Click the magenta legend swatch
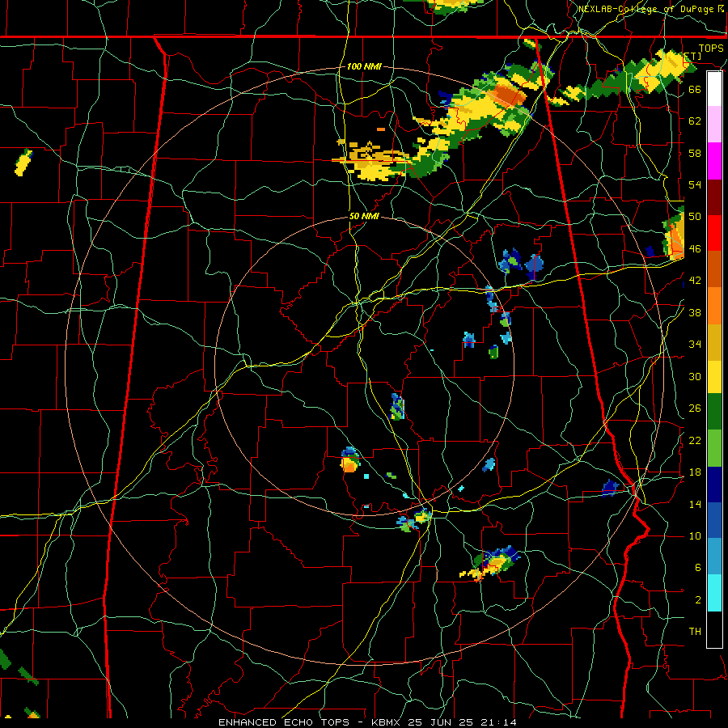Image resolution: width=728 pixels, height=728 pixels. tap(714, 161)
